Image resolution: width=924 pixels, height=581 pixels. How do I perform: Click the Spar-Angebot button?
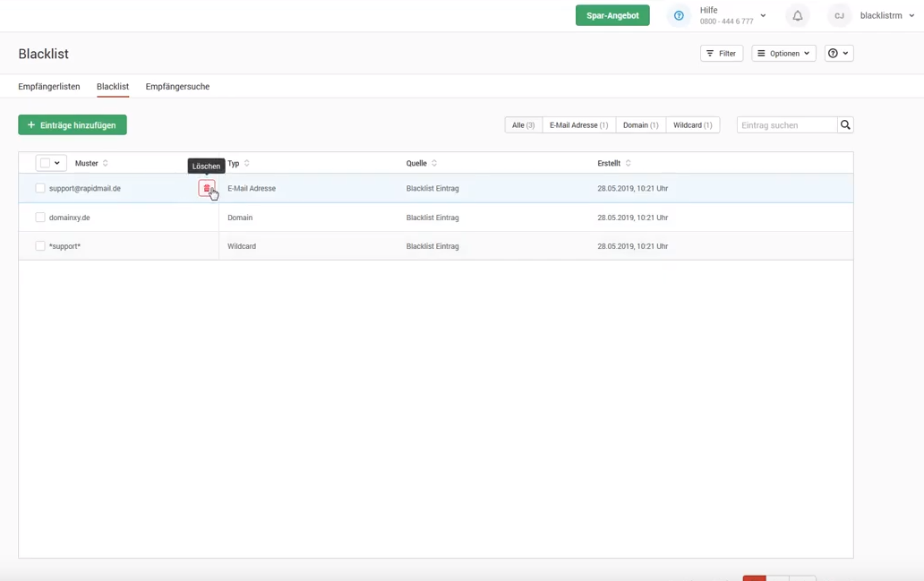612,16
